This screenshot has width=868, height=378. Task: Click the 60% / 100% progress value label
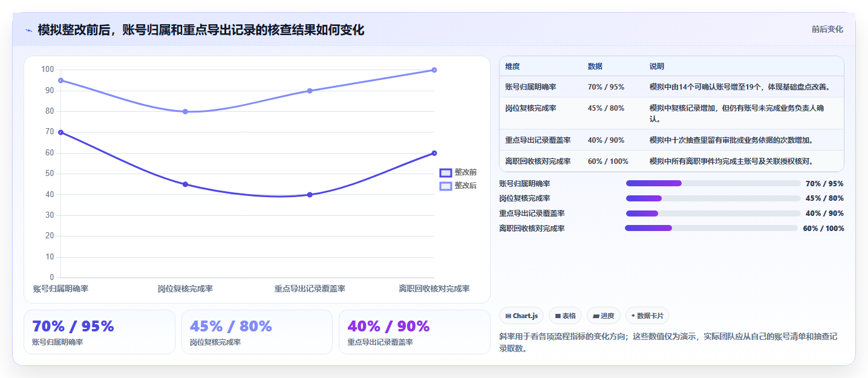pos(823,228)
